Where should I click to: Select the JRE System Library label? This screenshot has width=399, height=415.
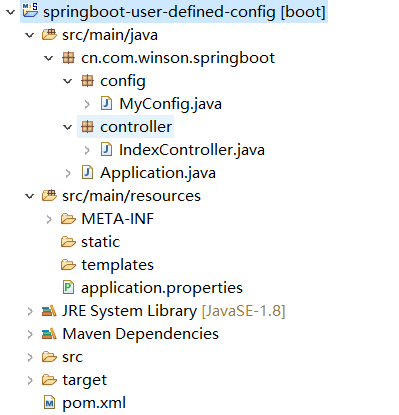click(x=130, y=311)
